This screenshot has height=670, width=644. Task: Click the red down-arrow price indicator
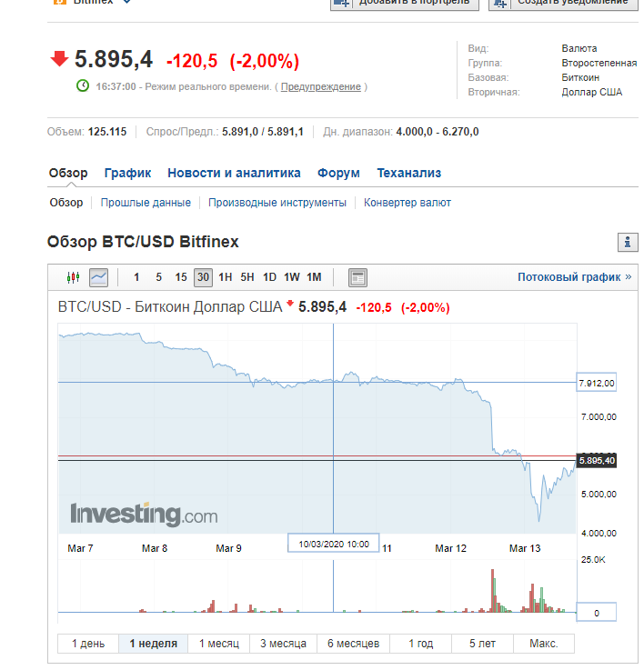pos(59,60)
